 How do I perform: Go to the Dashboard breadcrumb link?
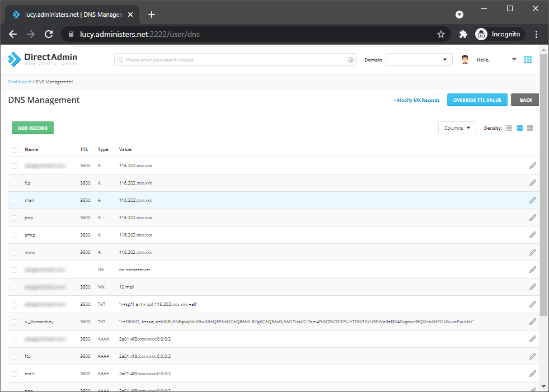pyautogui.click(x=20, y=82)
